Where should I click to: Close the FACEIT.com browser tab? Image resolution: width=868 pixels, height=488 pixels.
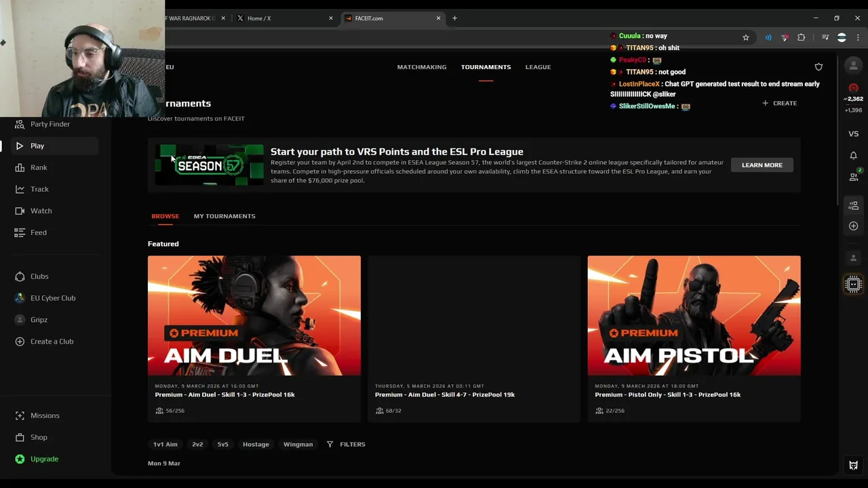[438, 18]
